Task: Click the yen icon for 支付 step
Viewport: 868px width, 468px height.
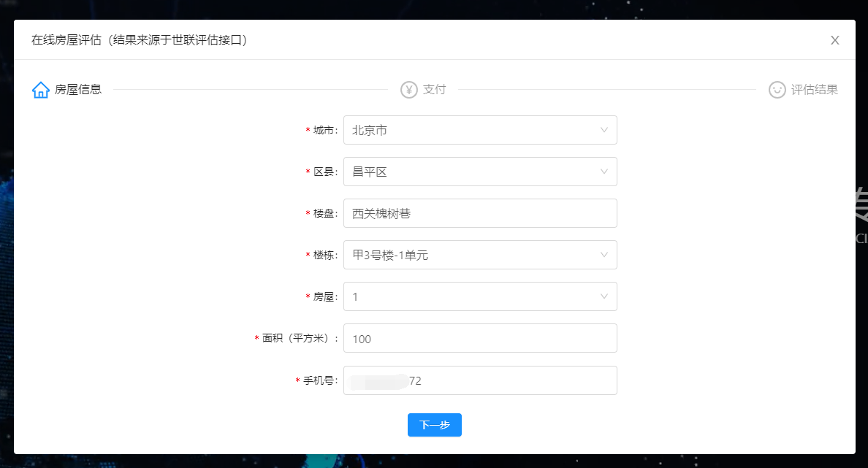Action: pos(409,90)
